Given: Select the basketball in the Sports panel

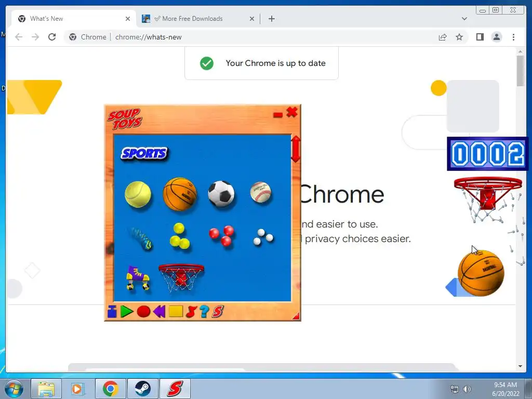Looking at the screenshot, I should click(180, 194).
